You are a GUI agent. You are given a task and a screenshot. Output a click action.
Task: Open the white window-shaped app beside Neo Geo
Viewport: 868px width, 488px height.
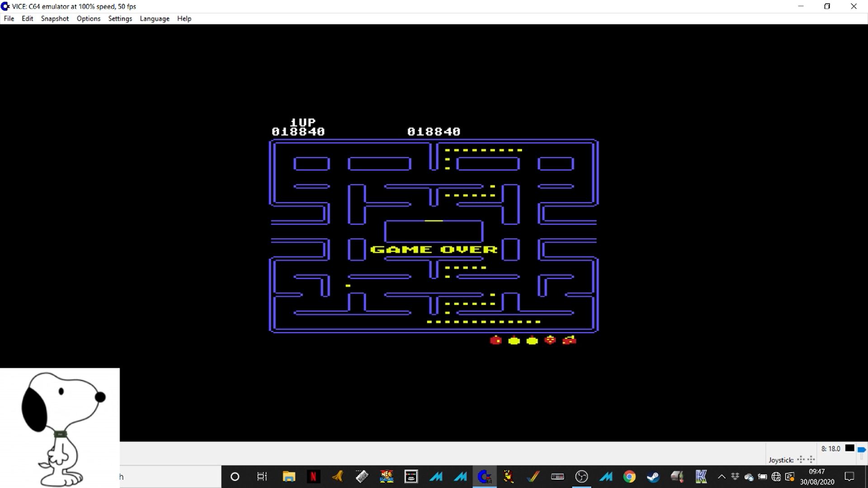click(x=411, y=477)
